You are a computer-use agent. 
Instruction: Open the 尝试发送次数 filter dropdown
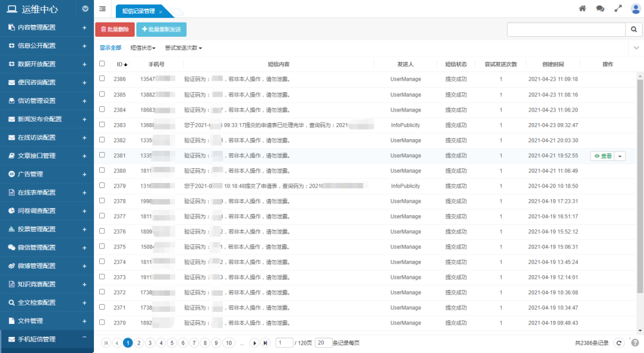coord(184,48)
